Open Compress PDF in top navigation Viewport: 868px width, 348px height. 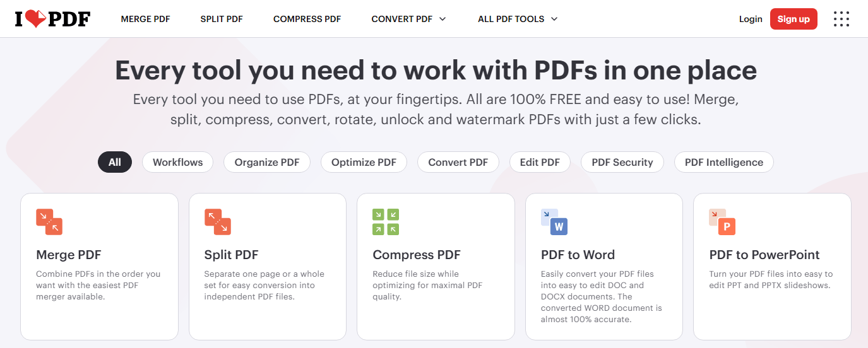[x=307, y=19]
